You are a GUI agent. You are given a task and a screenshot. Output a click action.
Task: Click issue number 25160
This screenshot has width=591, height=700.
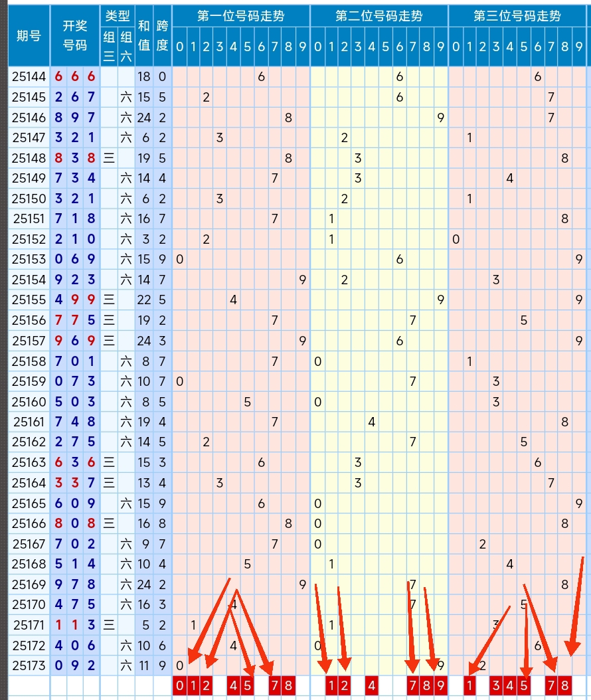click(29, 402)
